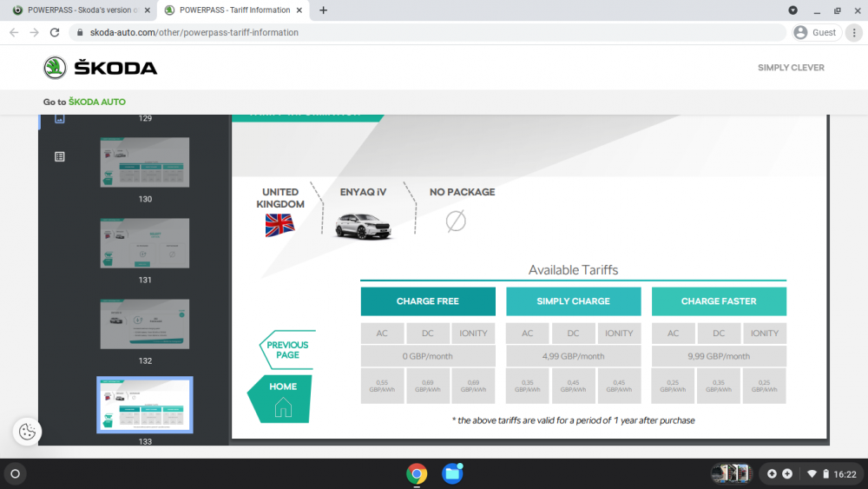This screenshot has width=868, height=489.
Task: Click the 0,35 GBP/kWh AC rate under SIMPLY CHARGE
Action: tap(528, 386)
